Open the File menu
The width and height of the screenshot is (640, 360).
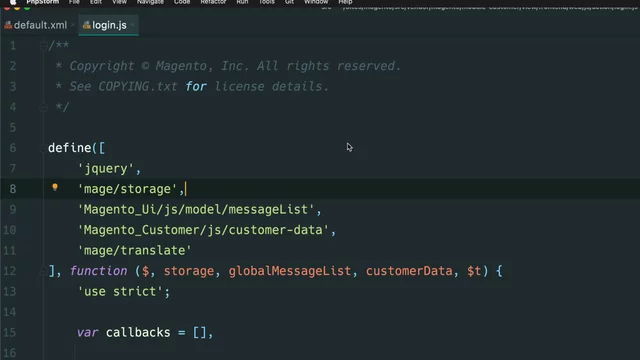tap(74, 2)
